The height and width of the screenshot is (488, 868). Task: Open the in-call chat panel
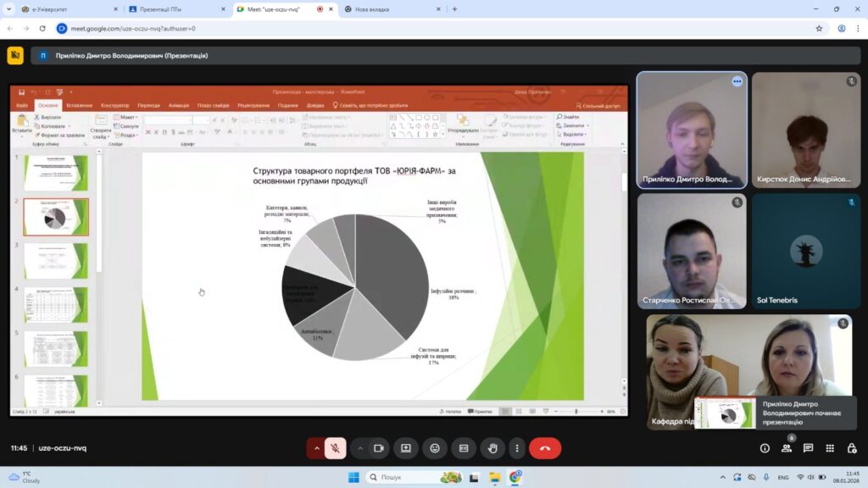[x=808, y=448]
